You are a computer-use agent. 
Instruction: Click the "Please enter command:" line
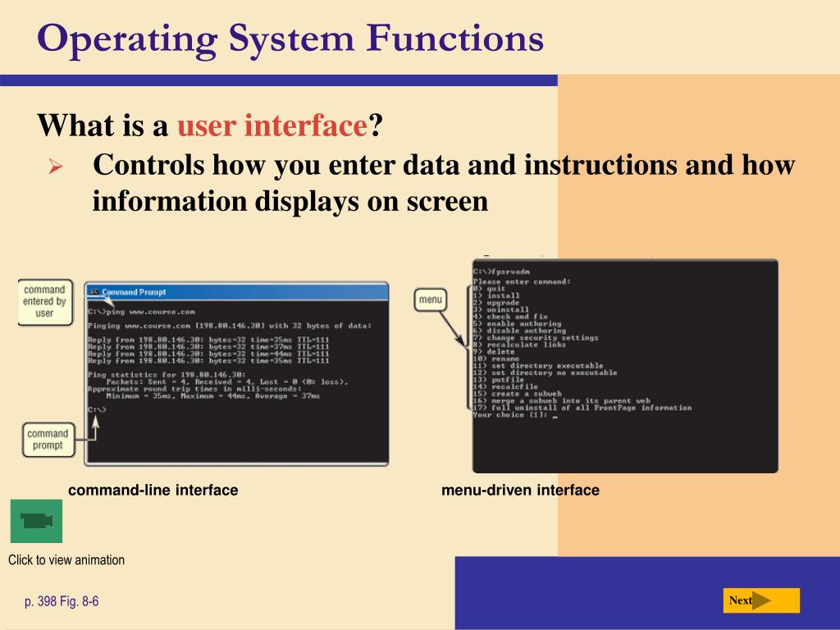(522, 281)
